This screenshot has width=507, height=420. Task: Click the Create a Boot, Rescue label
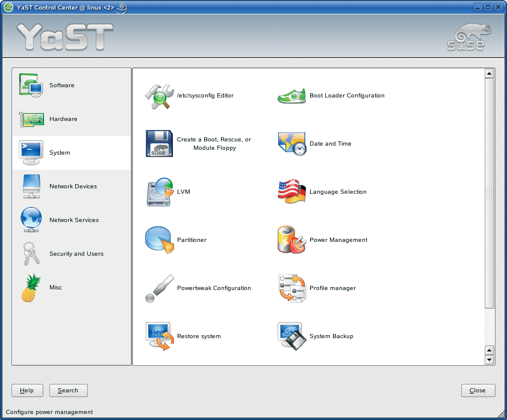click(214, 144)
